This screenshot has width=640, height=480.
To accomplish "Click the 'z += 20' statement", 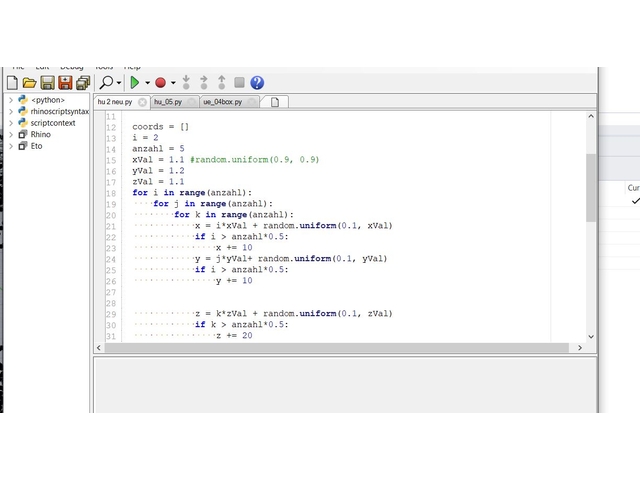I will [234, 336].
